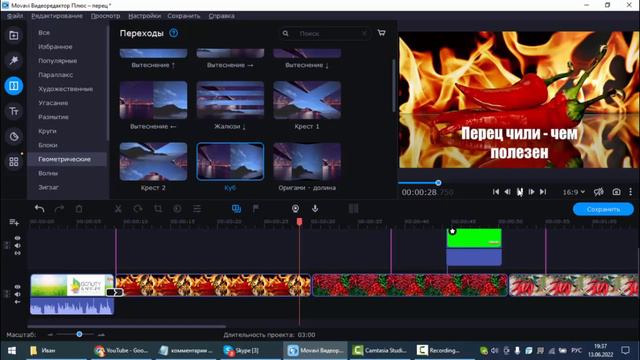This screenshot has width=640, height=360.
Task: Move the preview playback position slider handle
Action: point(438,183)
